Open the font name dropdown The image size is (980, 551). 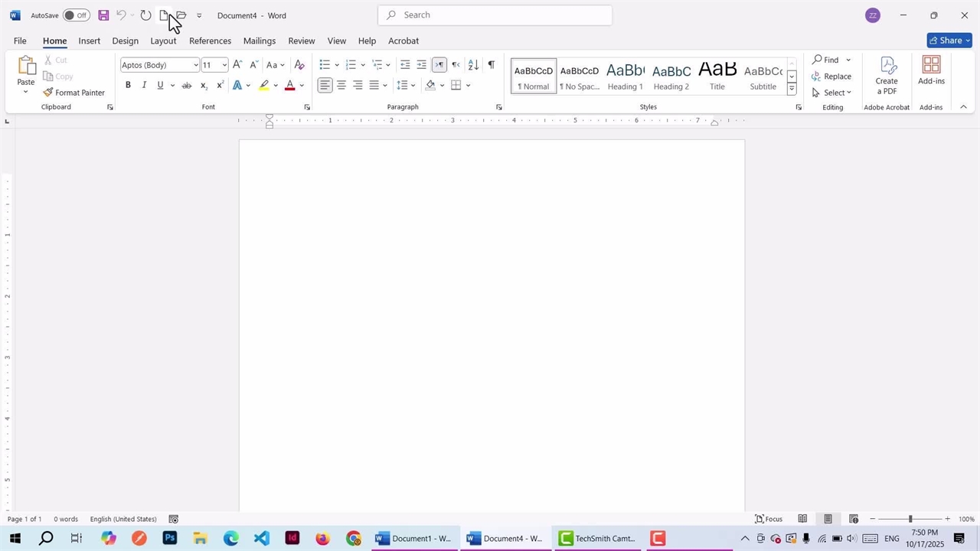click(x=195, y=65)
